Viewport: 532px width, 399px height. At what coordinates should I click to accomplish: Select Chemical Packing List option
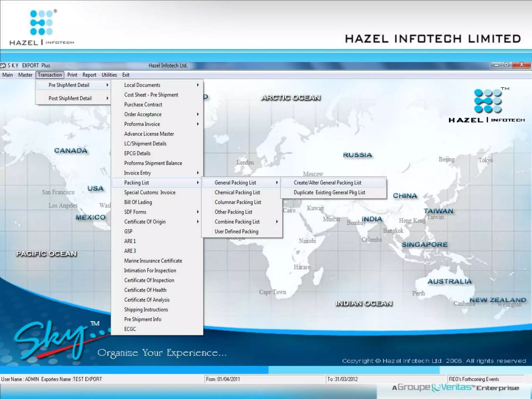(x=237, y=192)
